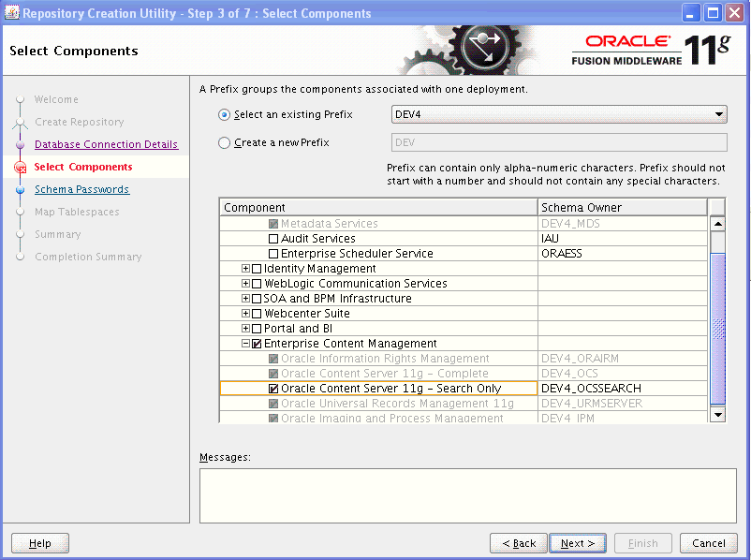Go to the Schema Passwords step
This screenshot has height=560, width=751.
tap(81, 190)
